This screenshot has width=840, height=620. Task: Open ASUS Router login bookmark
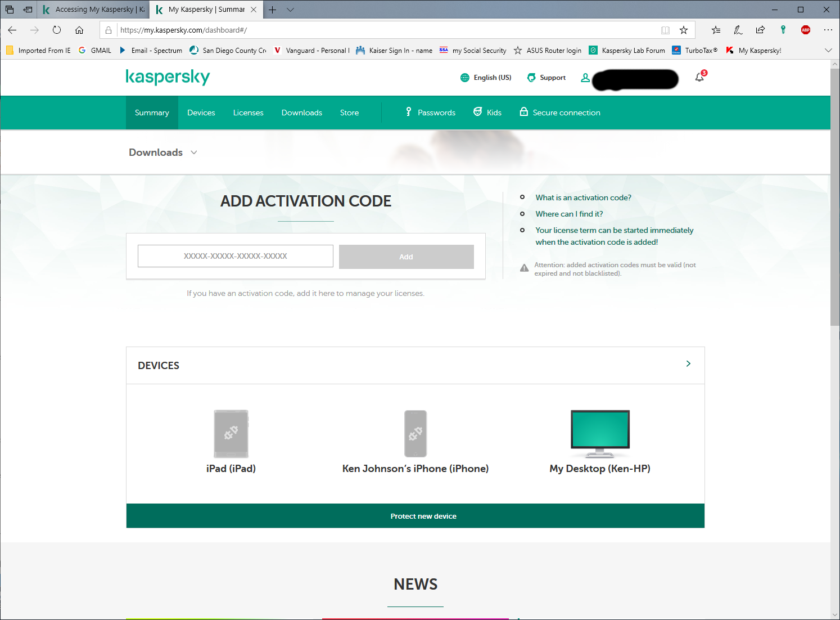(x=548, y=50)
